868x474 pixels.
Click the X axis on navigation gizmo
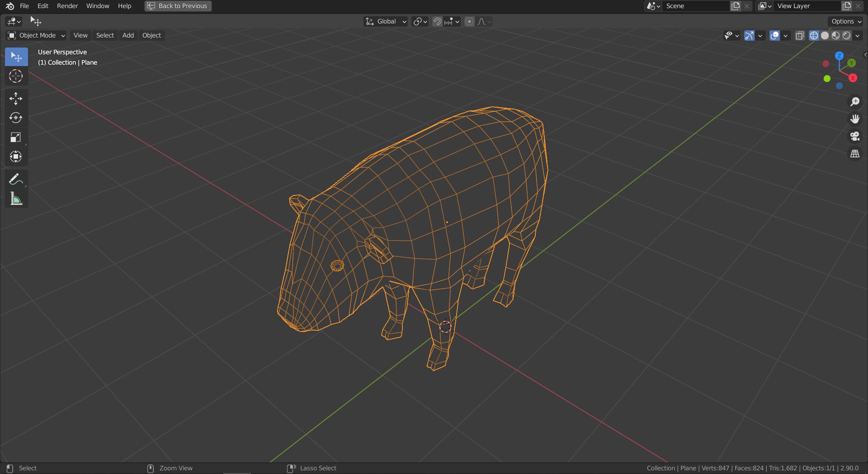(853, 78)
